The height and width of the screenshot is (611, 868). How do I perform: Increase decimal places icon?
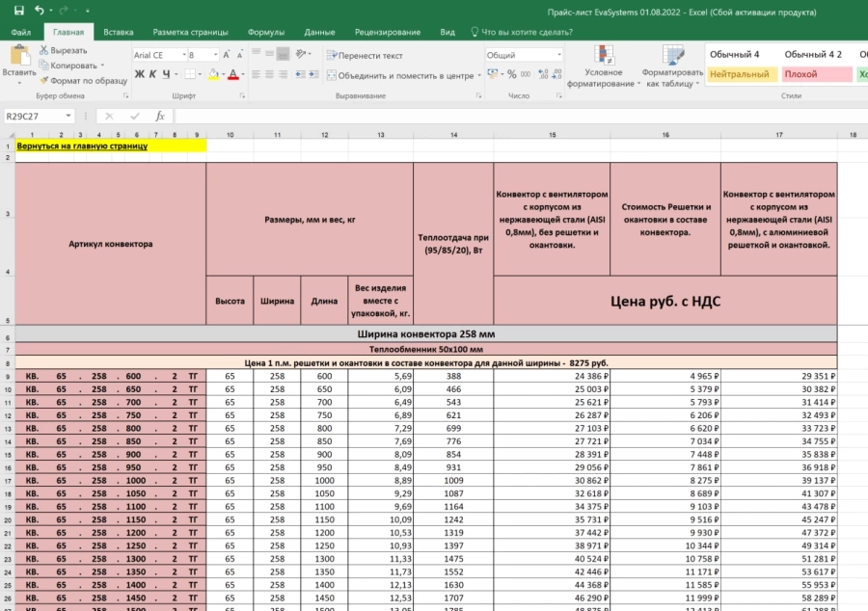pyautogui.click(x=543, y=74)
